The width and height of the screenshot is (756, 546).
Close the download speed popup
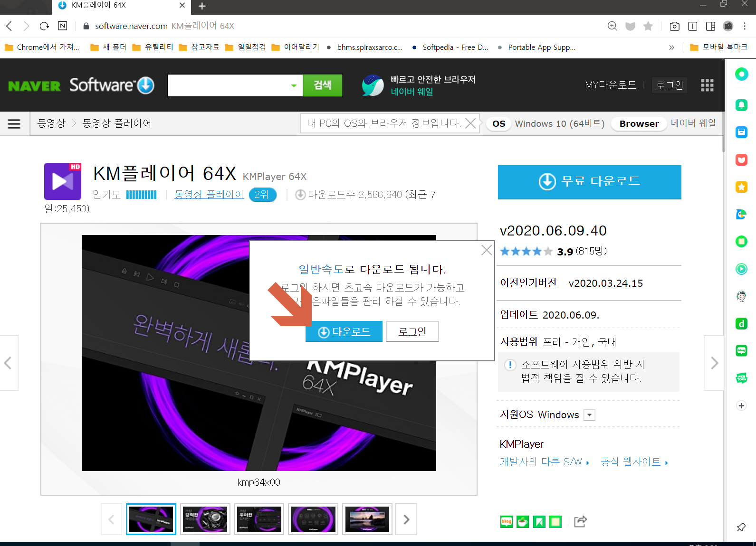click(487, 250)
